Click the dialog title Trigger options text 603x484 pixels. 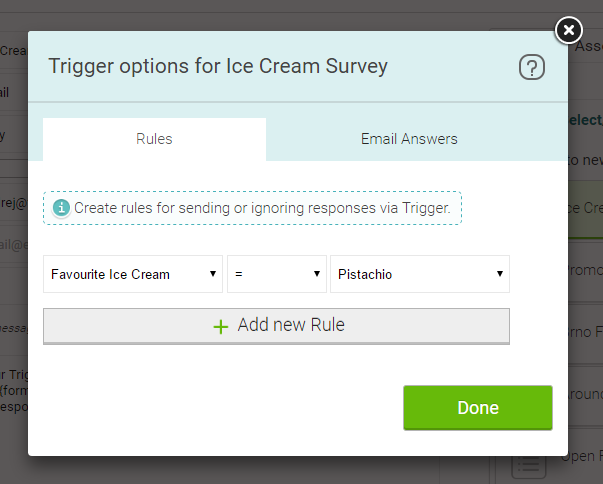[218, 66]
